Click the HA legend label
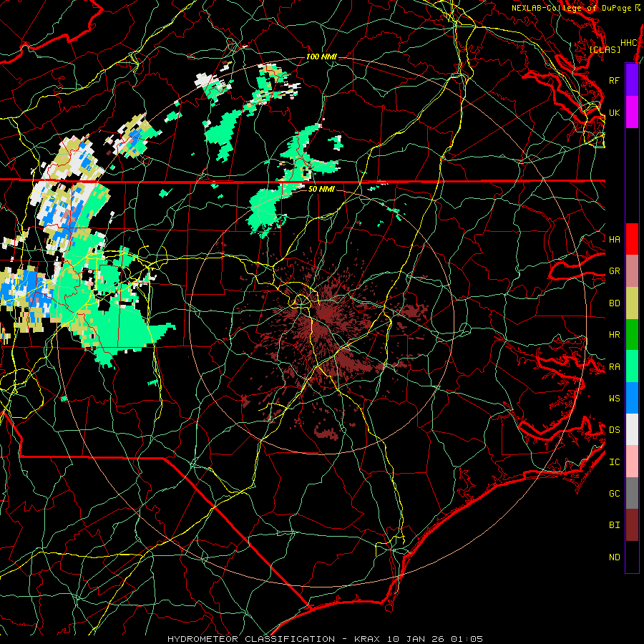 pos(614,239)
